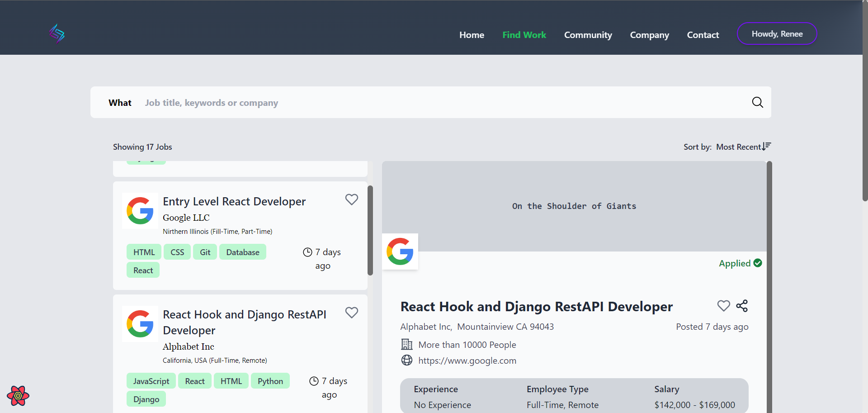The height and width of the screenshot is (413, 868).
Task: Click the site logo in header
Action: [x=57, y=34]
